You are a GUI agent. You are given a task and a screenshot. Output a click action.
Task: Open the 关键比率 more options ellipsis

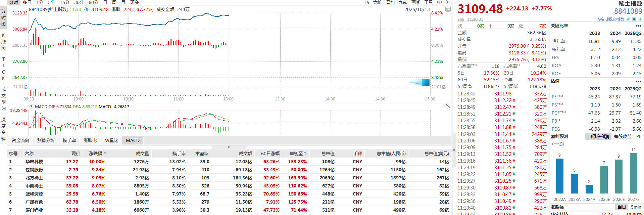638,26
